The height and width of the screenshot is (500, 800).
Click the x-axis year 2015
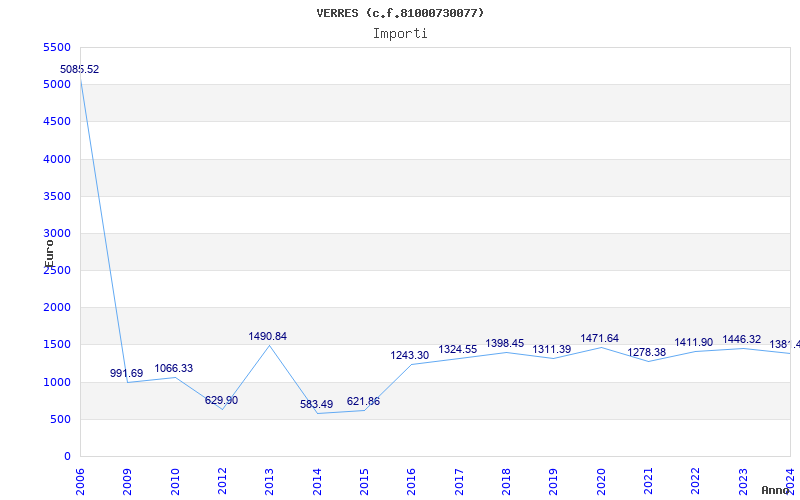[364, 482]
